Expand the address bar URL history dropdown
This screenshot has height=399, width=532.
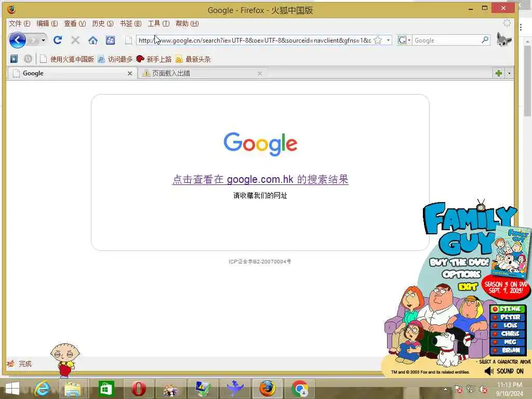(x=388, y=41)
